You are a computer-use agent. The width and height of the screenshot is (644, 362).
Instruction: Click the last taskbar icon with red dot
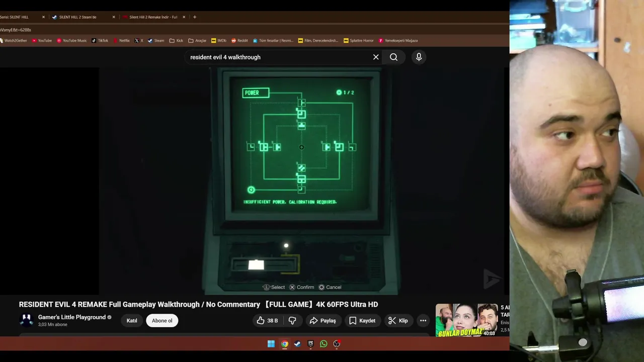(337, 344)
